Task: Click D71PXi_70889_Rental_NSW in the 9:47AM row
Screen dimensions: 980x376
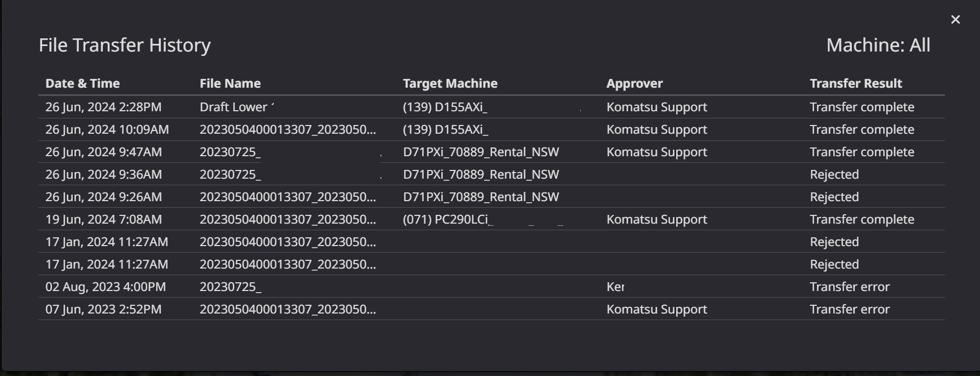Action: point(481,152)
